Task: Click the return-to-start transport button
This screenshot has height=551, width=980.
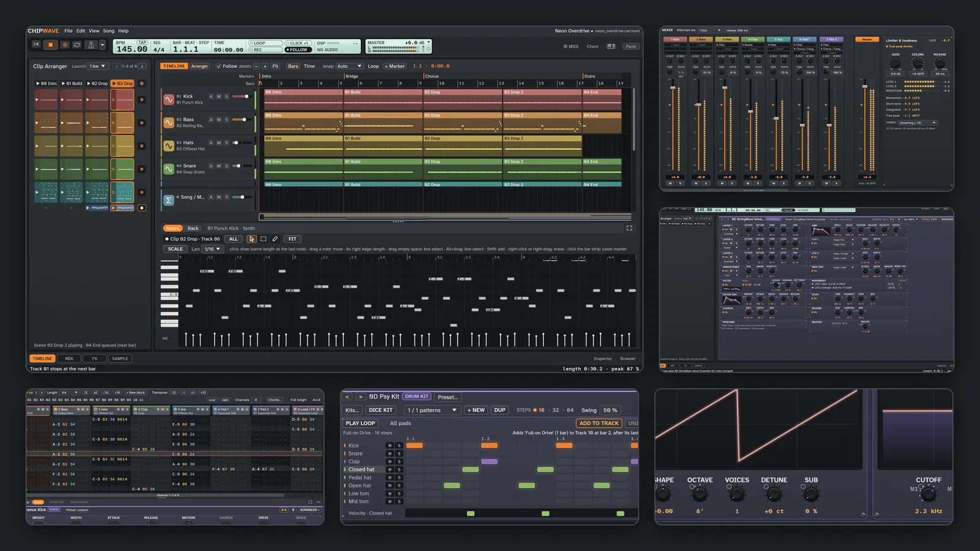Action: [36, 45]
